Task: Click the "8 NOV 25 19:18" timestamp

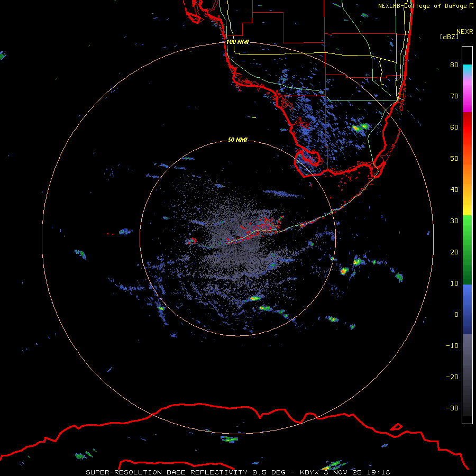Action: coord(356,472)
